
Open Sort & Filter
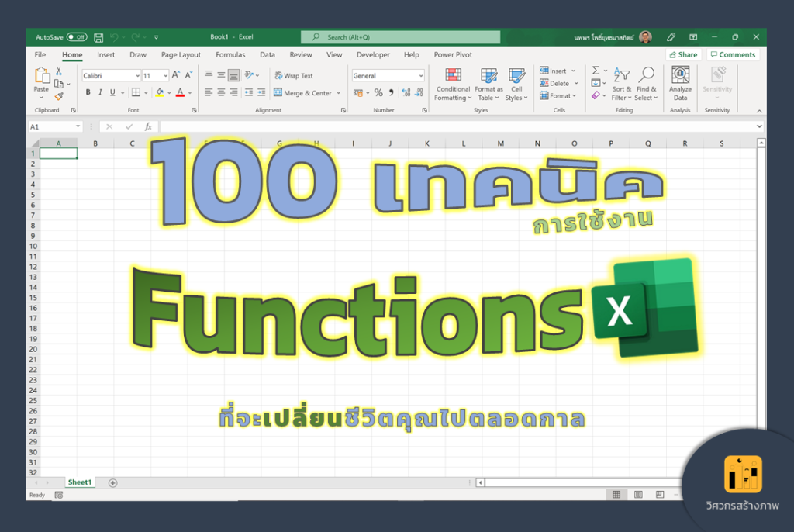pos(621,84)
